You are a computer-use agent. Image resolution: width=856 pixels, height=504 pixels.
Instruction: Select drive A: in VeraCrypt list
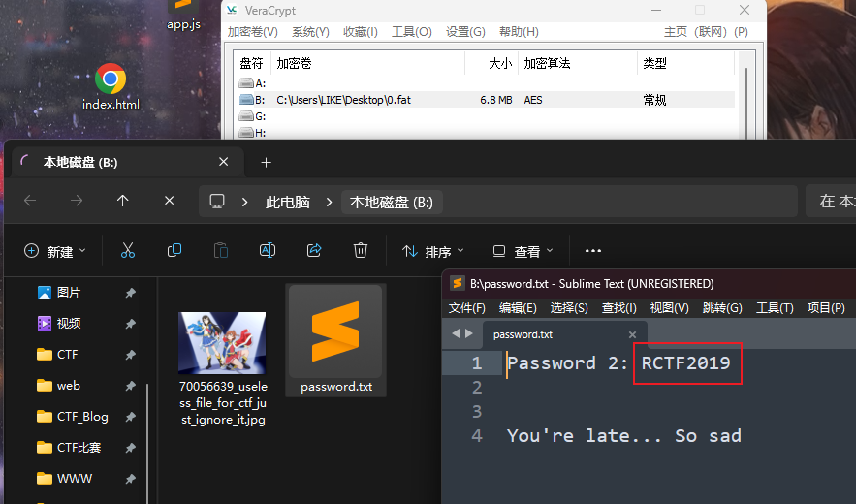tap(253, 83)
